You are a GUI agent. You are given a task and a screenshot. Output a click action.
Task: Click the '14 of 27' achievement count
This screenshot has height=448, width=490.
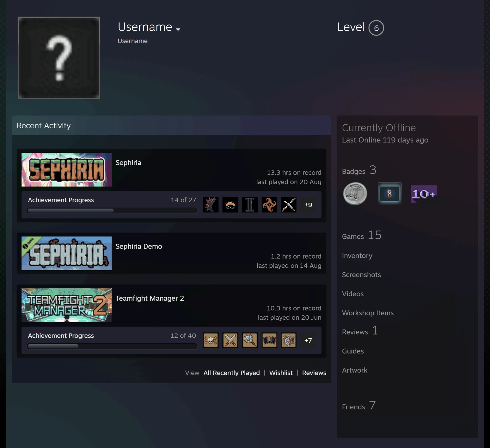click(x=183, y=200)
